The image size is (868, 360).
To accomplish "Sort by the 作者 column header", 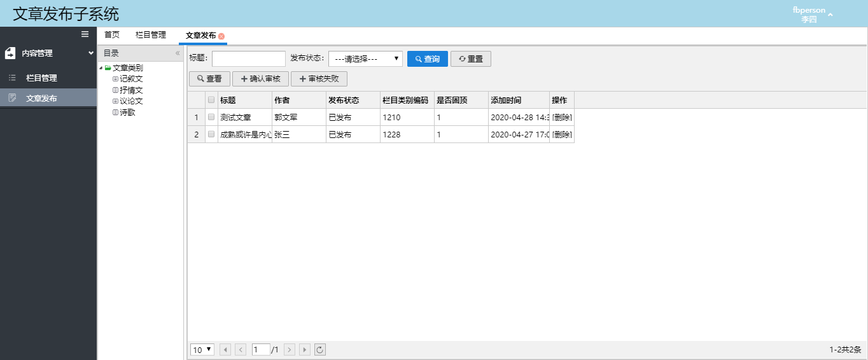I will click(299, 100).
